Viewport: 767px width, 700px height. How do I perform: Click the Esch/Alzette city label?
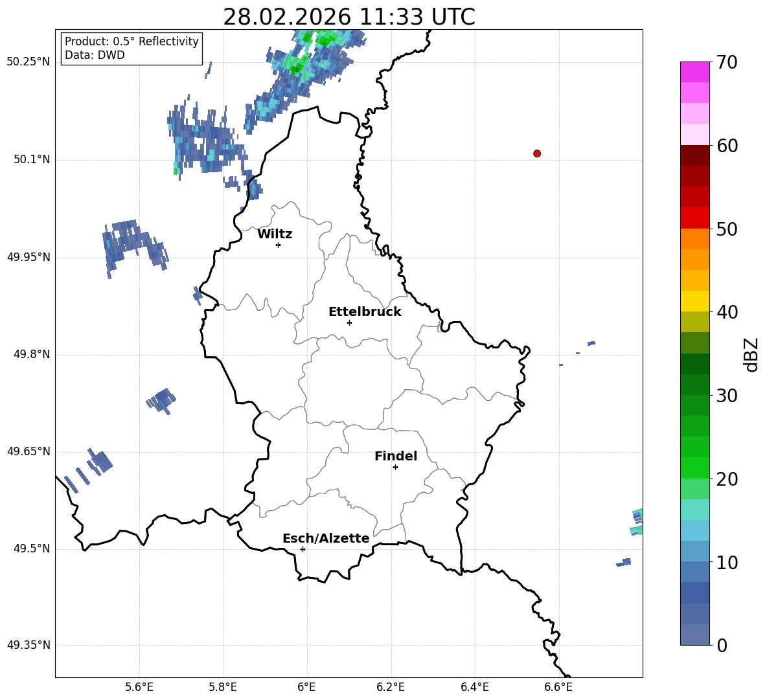pyautogui.click(x=326, y=538)
